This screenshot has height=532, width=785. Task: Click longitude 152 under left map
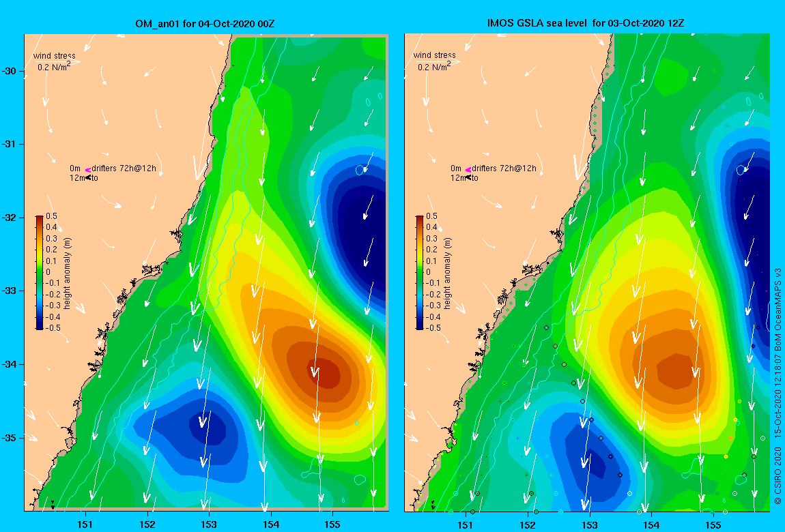click(x=147, y=524)
